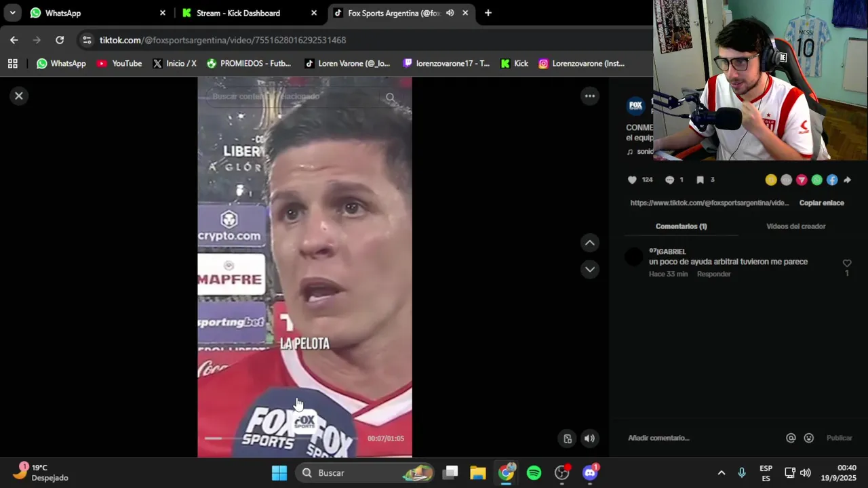Copy the video link with Copiar enlace
Image resolution: width=868 pixels, height=488 pixels.
click(821, 203)
